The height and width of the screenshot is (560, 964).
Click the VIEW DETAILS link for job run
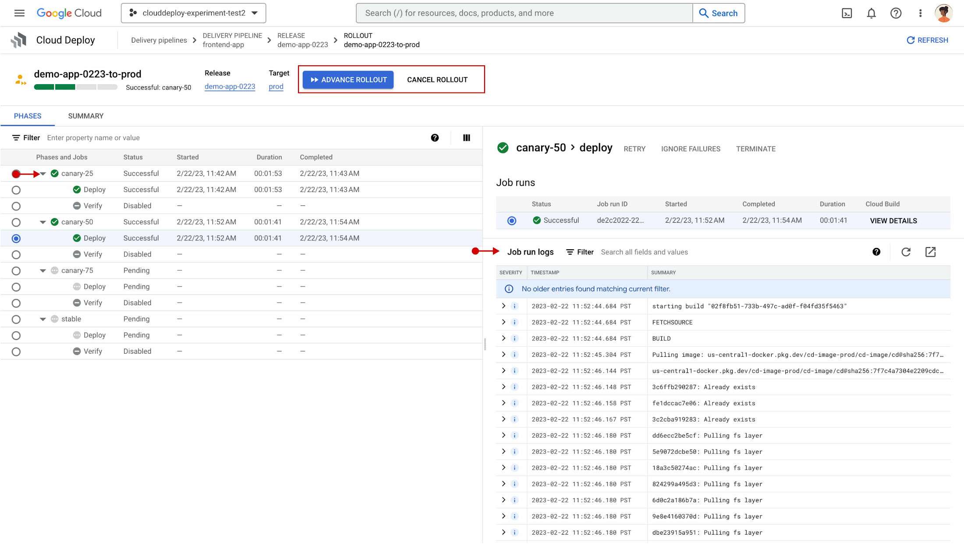click(x=893, y=221)
